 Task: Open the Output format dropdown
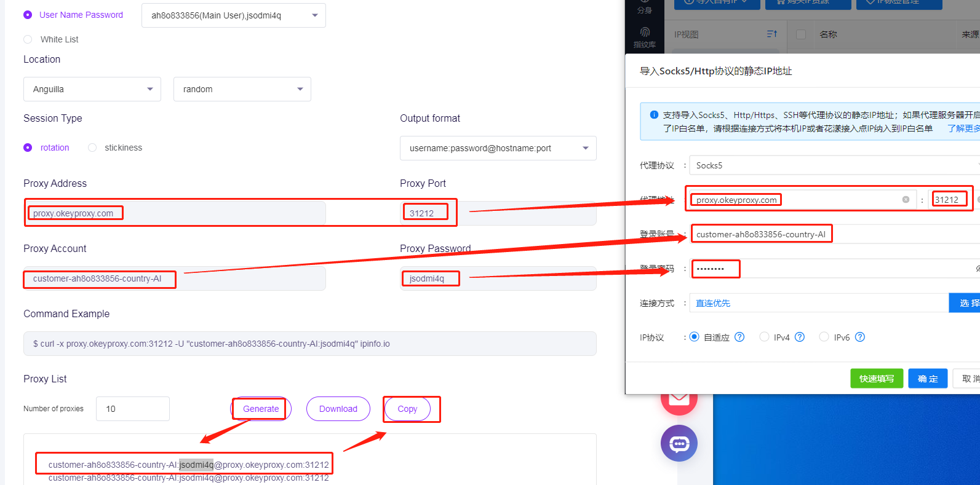pyautogui.click(x=498, y=148)
